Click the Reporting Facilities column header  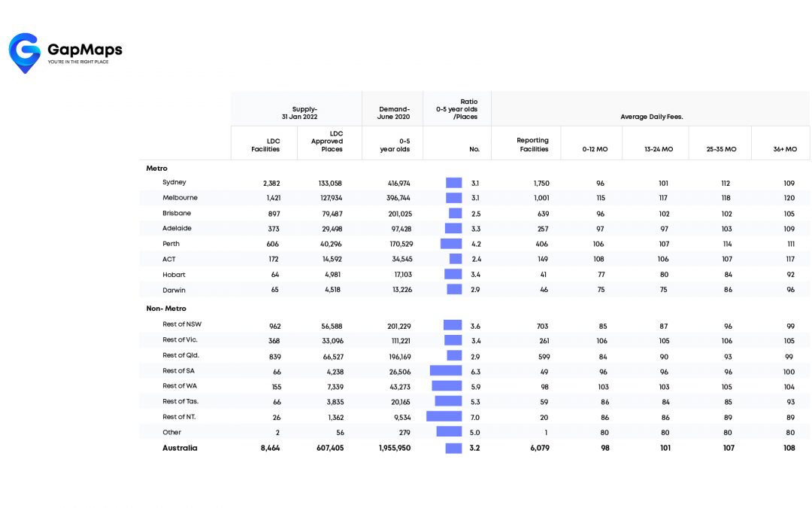pyautogui.click(x=532, y=144)
